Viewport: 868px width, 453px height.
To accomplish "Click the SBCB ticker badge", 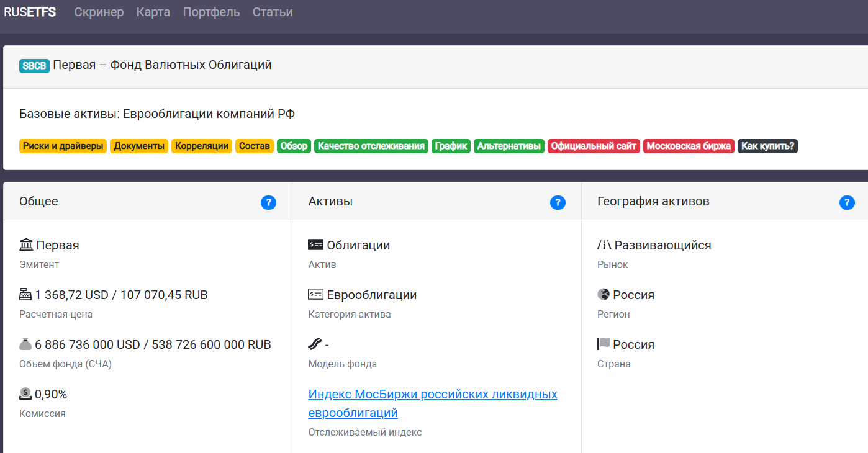I will pyautogui.click(x=34, y=66).
